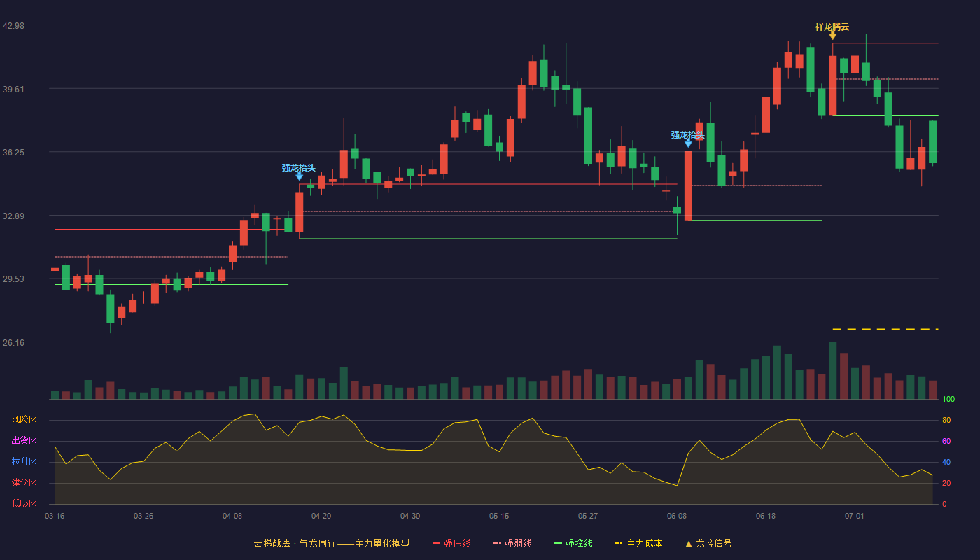Screen dimensions: 980x560
Task: Toggle the 主力成本 legend series
Action: [638, 543]
